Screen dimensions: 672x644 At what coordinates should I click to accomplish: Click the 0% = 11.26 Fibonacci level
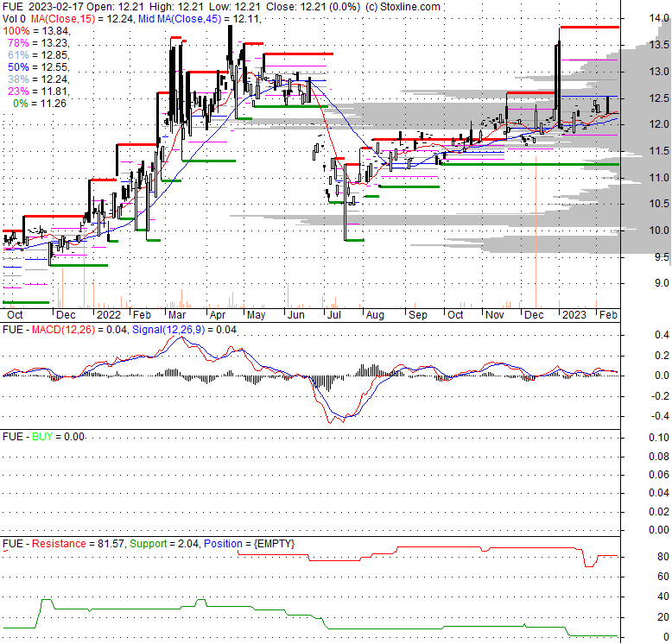(x=40, y=104)
